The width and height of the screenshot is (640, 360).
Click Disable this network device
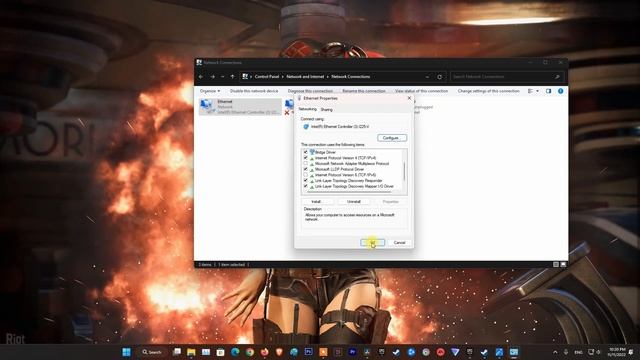(254, 91)
